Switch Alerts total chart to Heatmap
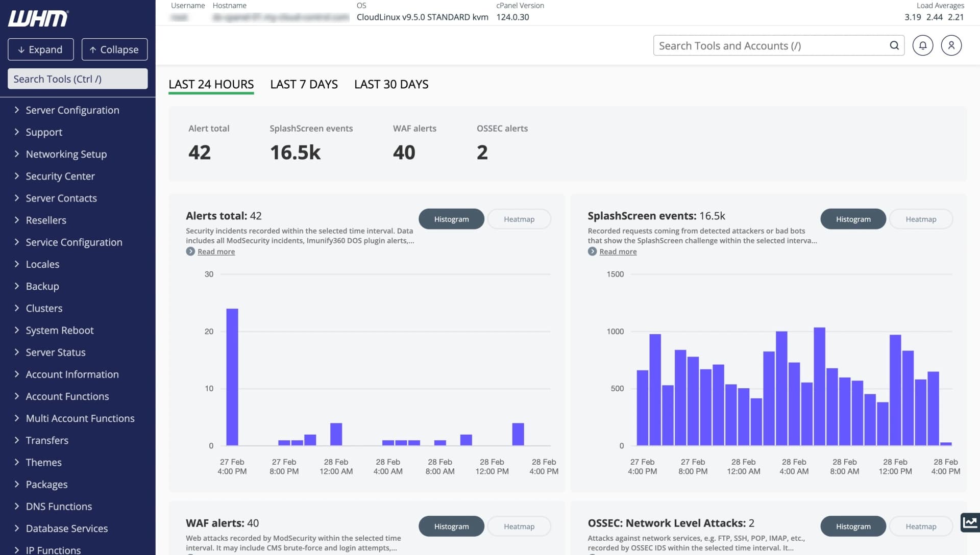This screenshot has width=980, height=555. point(519,219)
